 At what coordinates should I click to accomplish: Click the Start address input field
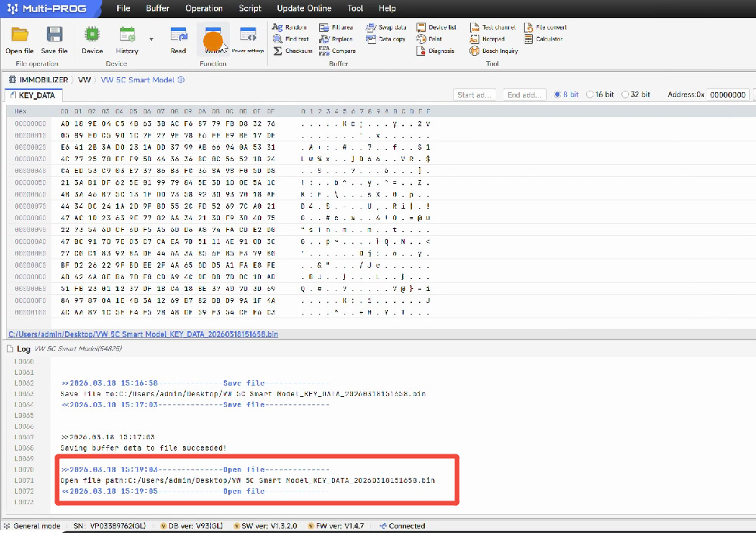click(x=476, y=95)
